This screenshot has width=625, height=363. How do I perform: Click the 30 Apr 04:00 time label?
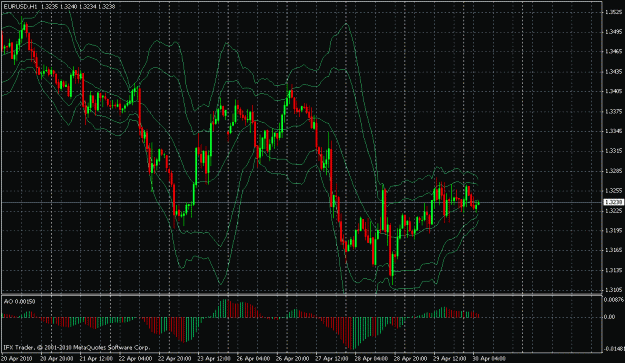pyautogui.click(x=489, y=359)
